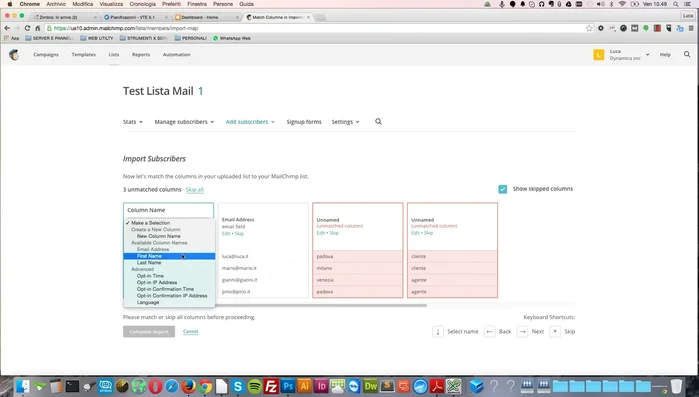This screenshot has width=699, height=397.
Task: Launch InDesign from the dock
Action: tap(321, 386)
